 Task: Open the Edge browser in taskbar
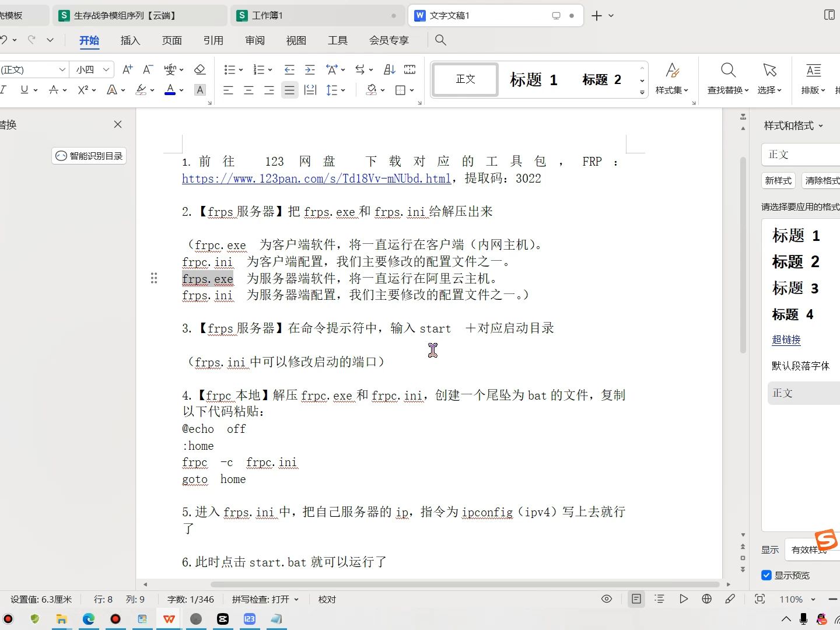tap(89, 619)
